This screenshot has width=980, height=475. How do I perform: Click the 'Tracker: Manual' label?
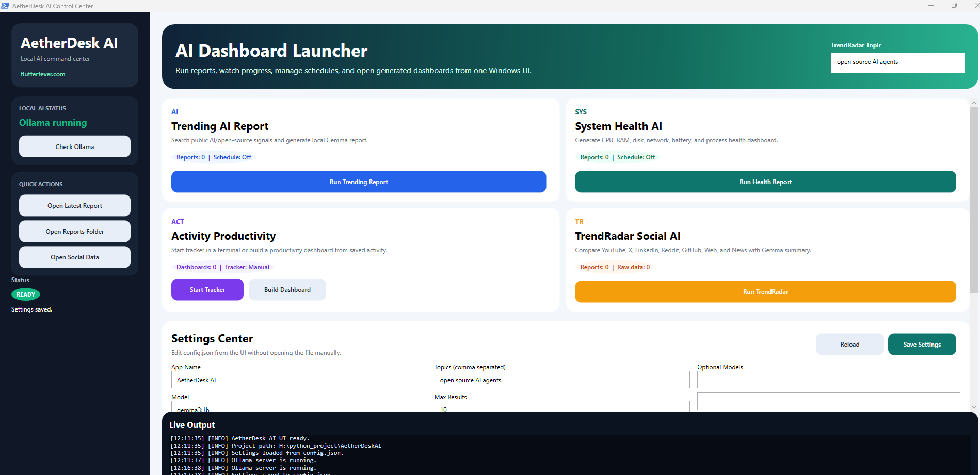click(247, 267)
